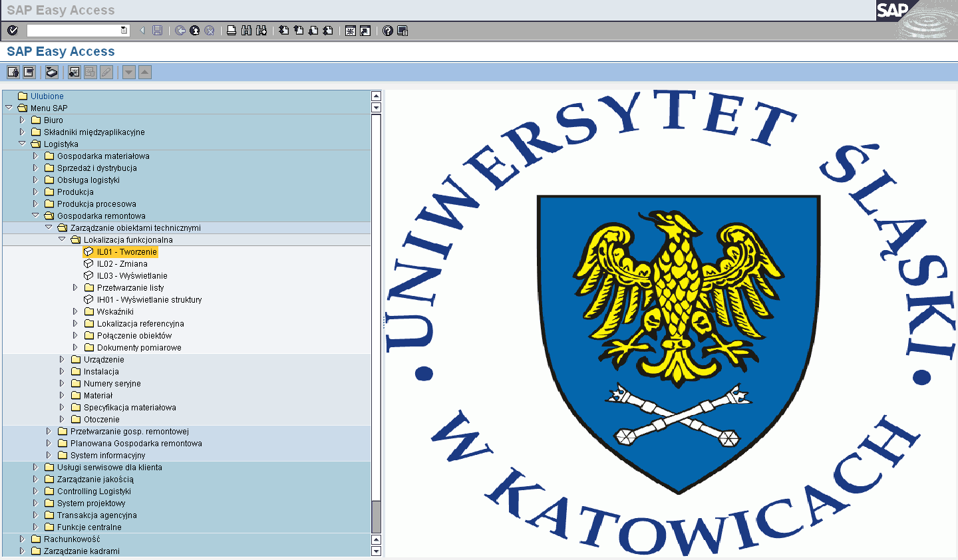Image resolution: width=958 pixels, height=560 pixels.
Task: Collapse the command field with the small triangle
Action: pyautogui.click(x=142, y=31)
